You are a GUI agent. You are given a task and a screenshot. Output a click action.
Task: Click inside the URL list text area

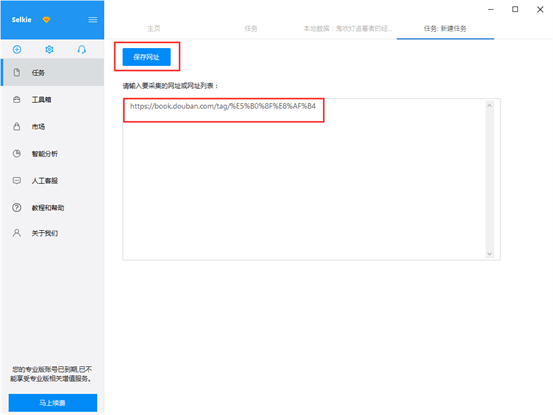(304, 179)
